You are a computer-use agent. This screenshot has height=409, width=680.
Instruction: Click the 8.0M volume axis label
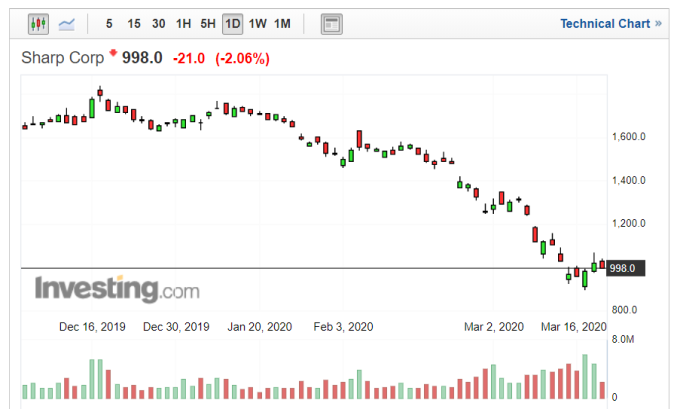pos(623,339)
